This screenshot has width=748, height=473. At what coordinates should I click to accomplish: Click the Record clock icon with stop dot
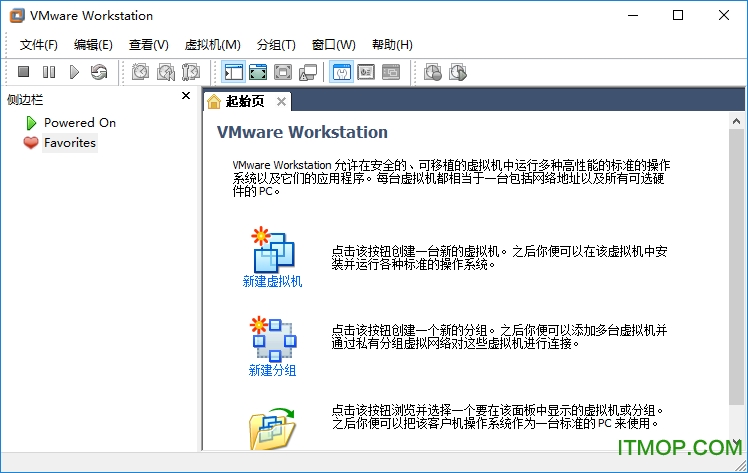pyautogui.click(x=433, y=72)
